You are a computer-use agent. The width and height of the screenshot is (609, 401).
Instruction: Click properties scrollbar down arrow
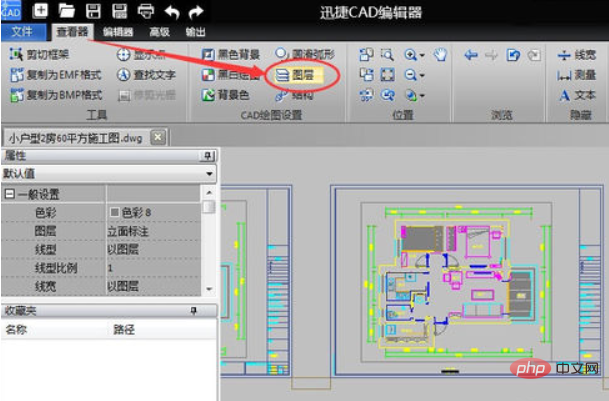209,289
